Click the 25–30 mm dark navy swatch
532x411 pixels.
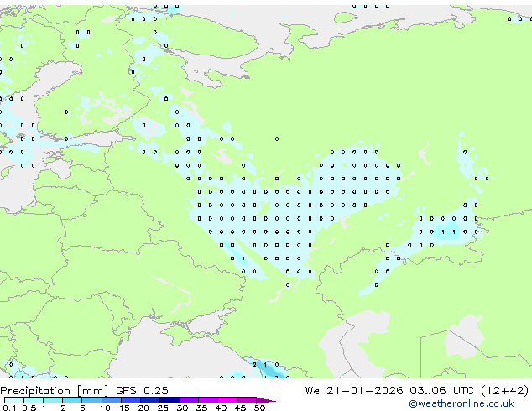[x=169, y=400]
